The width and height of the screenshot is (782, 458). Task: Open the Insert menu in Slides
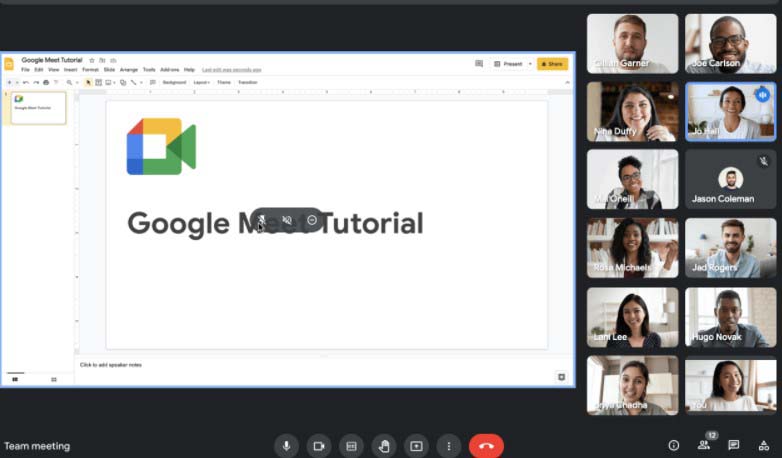(x=70, y=70)
